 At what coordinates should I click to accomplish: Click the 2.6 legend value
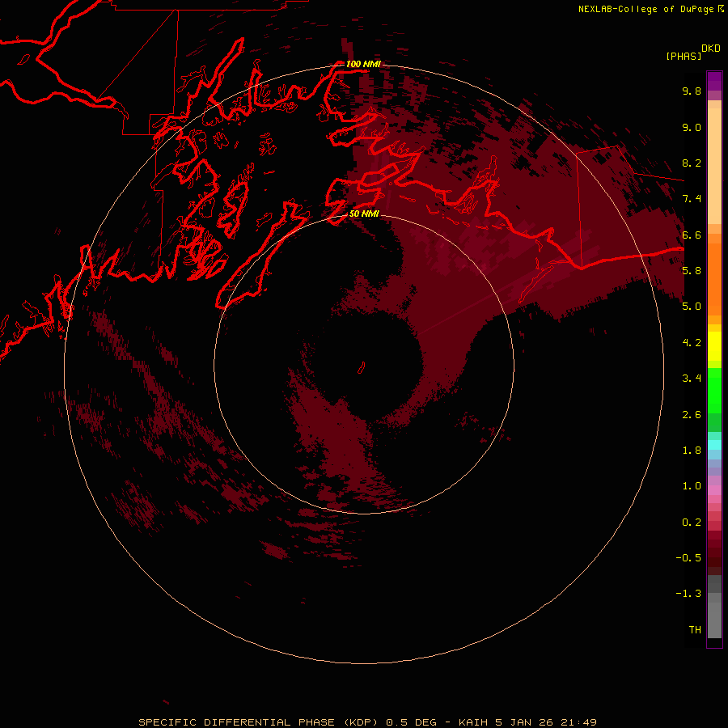(692, 415)
